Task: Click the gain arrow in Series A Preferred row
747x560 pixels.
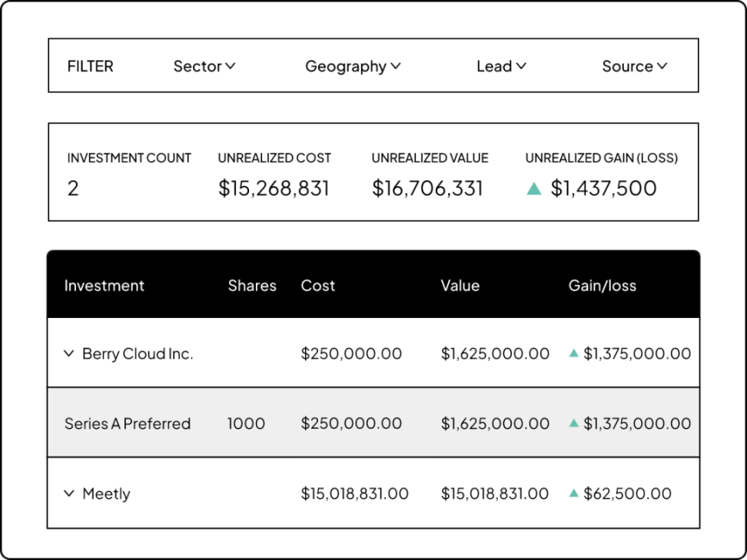Action: (x=573, y=423)
